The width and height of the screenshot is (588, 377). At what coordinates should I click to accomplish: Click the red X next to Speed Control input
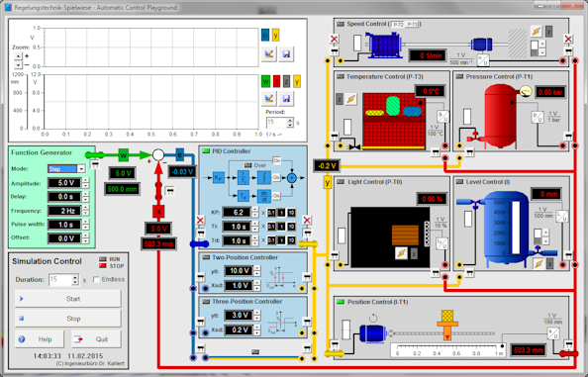coord(334,39)
